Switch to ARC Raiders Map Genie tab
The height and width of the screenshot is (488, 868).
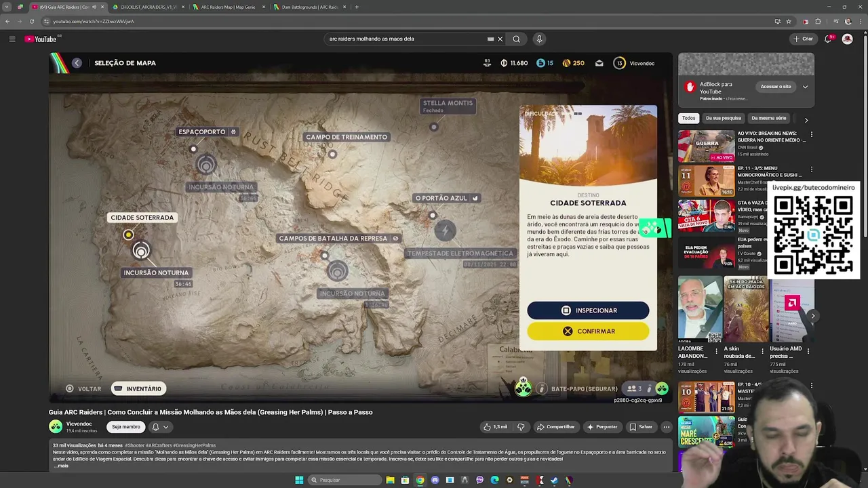tap(228, 7)
